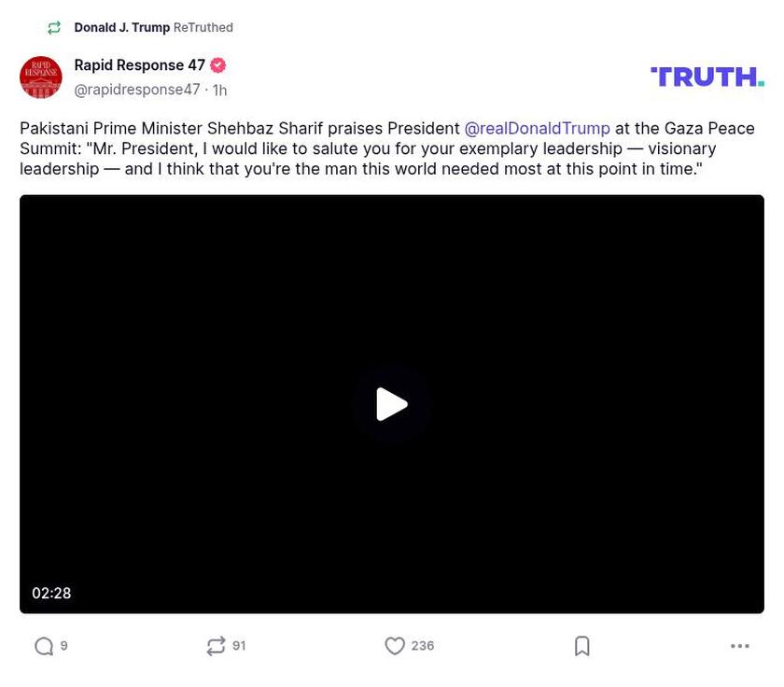Like the post with the heart icon

[x=396, y=645]
